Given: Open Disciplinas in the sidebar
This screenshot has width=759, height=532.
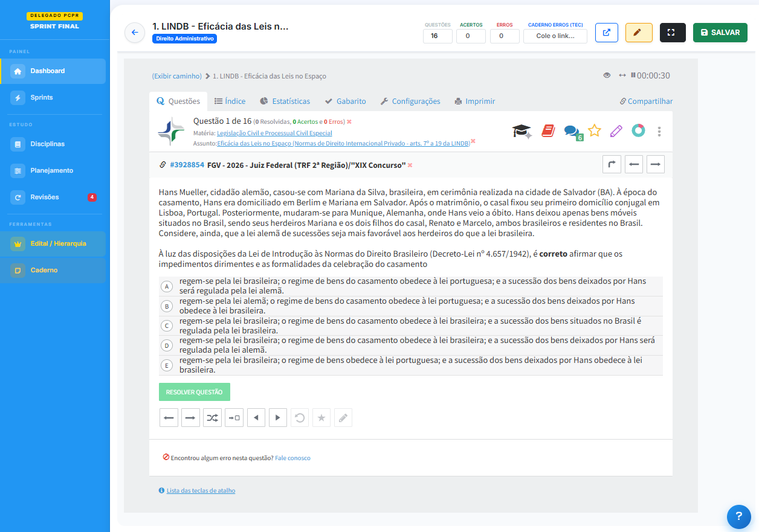Looking at the screenshot, I should point(53,144).
